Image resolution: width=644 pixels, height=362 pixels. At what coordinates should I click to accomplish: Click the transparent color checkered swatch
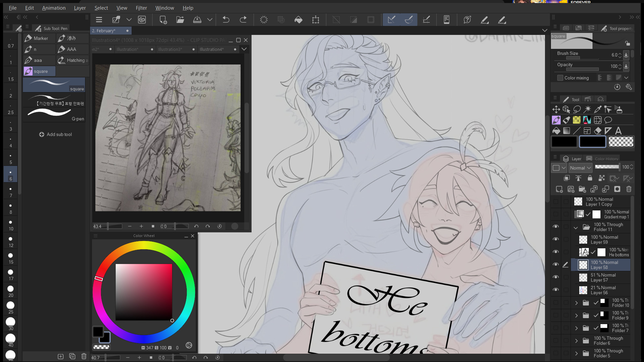[x=621, y=142]
